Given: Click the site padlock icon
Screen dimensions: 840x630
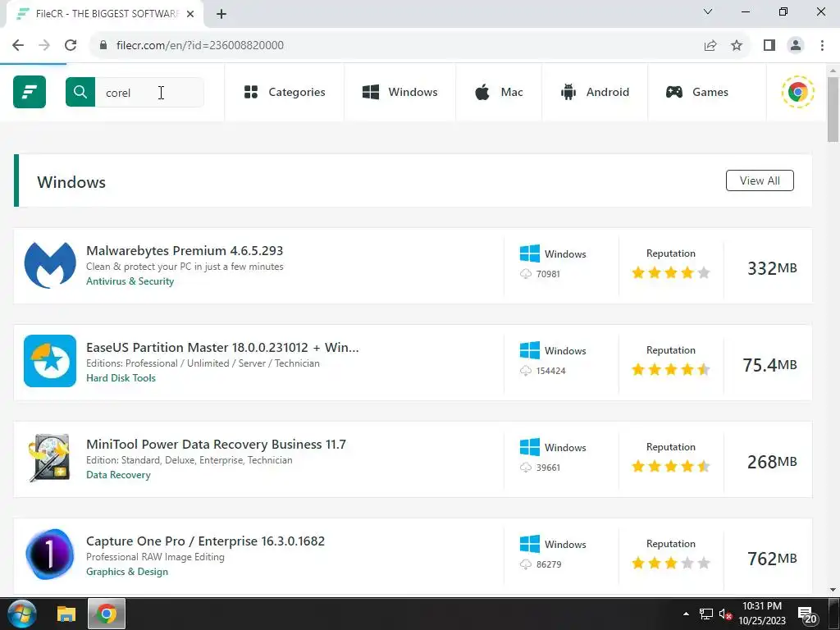Looking at the screenshot, I should [103, 45].
